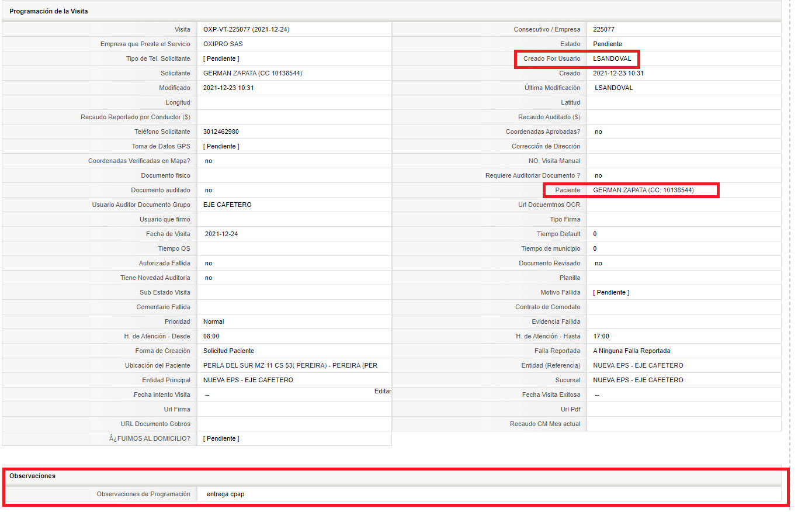Click Entidad Principal value NUEVA EPS - EJE CAFETERO
Viewport: 812px width, 512px height.
coord(248,380)
